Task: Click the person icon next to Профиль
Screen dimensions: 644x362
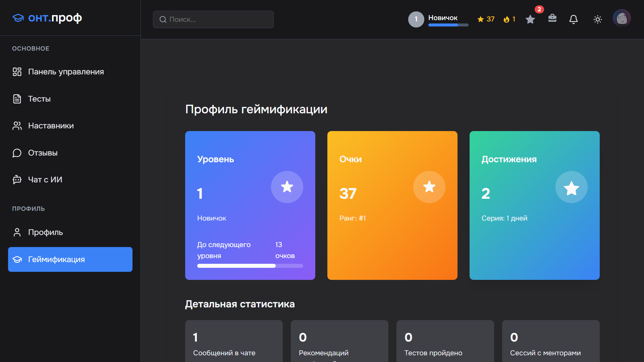Action: coord(17,232)
